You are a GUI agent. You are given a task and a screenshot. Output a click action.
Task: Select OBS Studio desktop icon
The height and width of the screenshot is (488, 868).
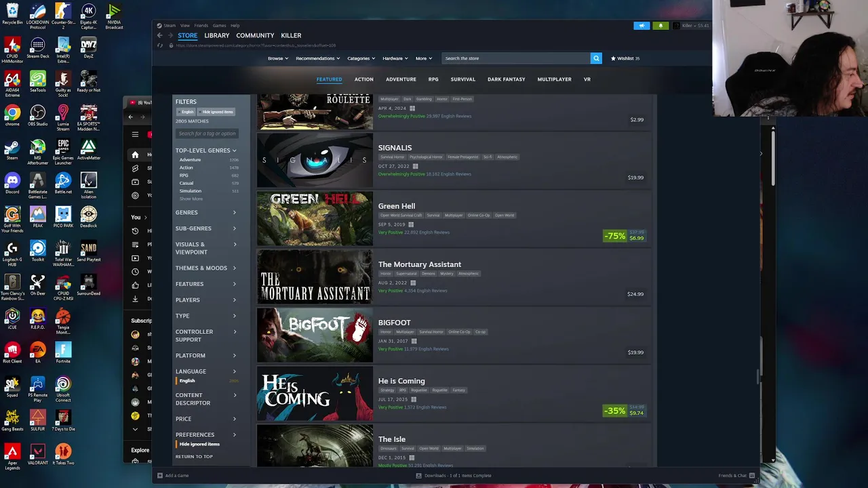tap(38, 116)
